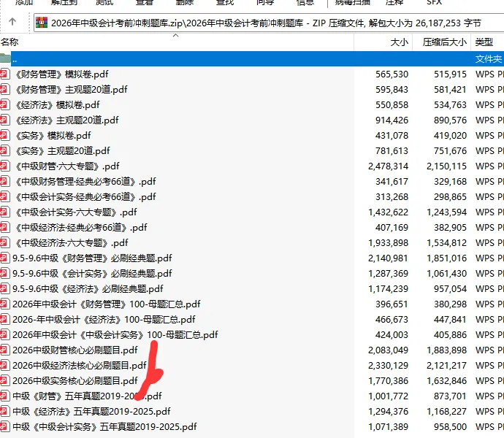
Task: Click the 文件夹 type label in the '..' row
Action: (x=489, y=59)
